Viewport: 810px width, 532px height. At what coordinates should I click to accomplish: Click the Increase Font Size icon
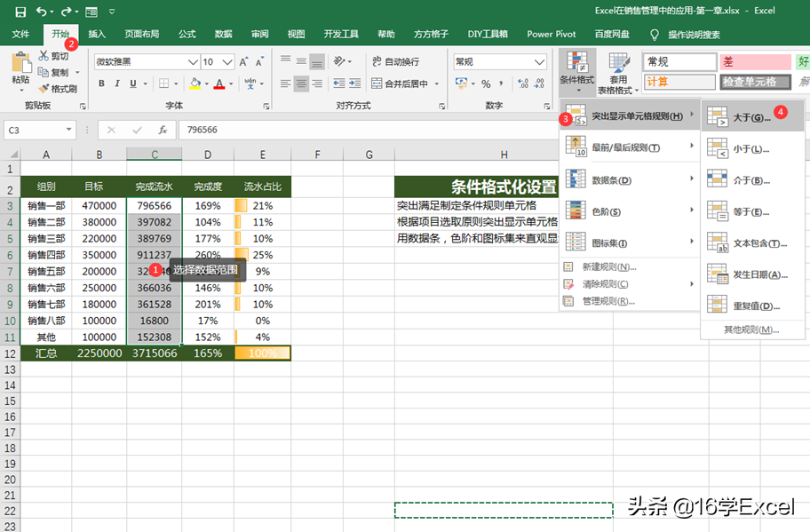tap(243, 62)
